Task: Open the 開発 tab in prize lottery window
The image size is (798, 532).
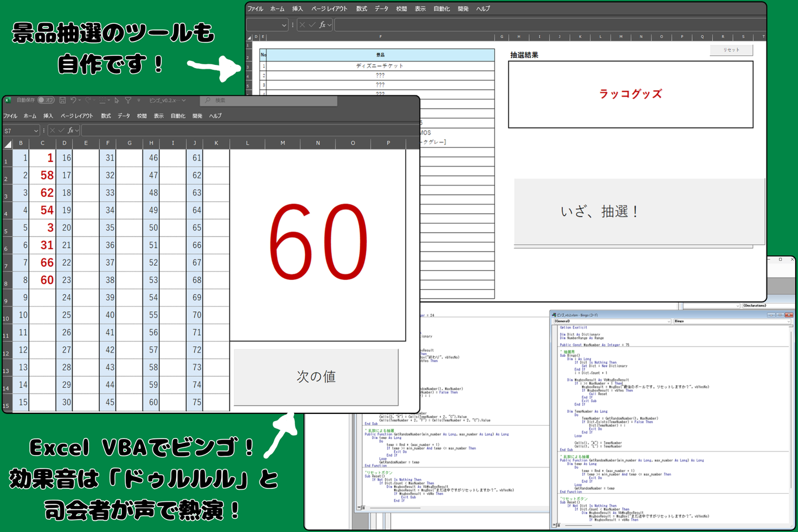Action: (x=463, y=9)
